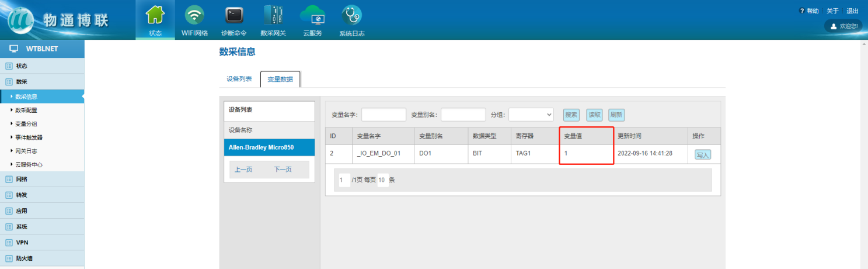The width and height of the screenshot is (868, 269).
Task: Open 数采配置 in the sidebar
Action: 26,110
